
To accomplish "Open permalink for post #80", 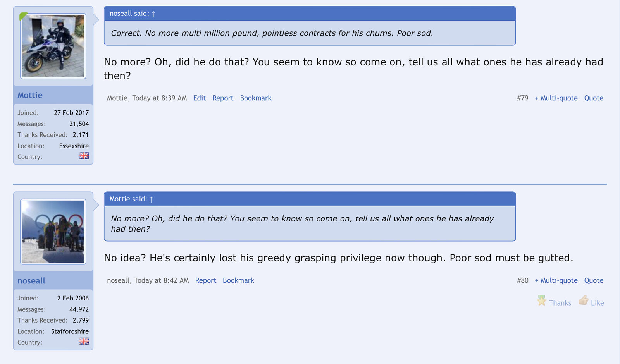I will click(x=522, y=281).
